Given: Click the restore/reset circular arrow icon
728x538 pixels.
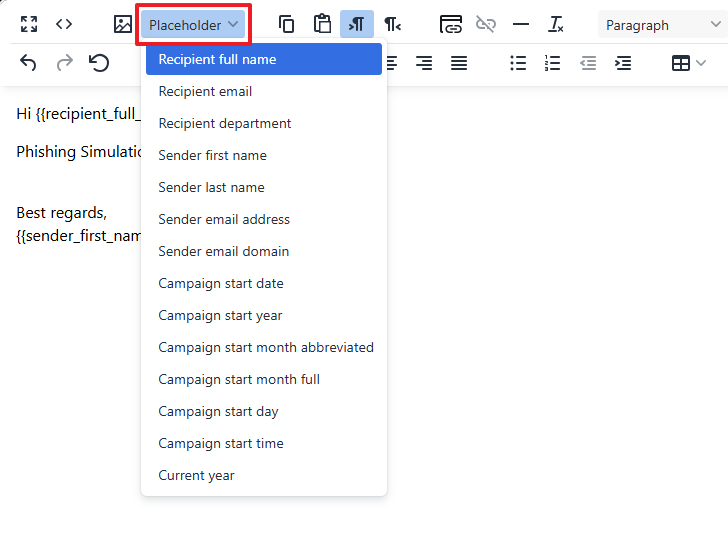Looking at the screenshot, I should click(x=99, y=63).
